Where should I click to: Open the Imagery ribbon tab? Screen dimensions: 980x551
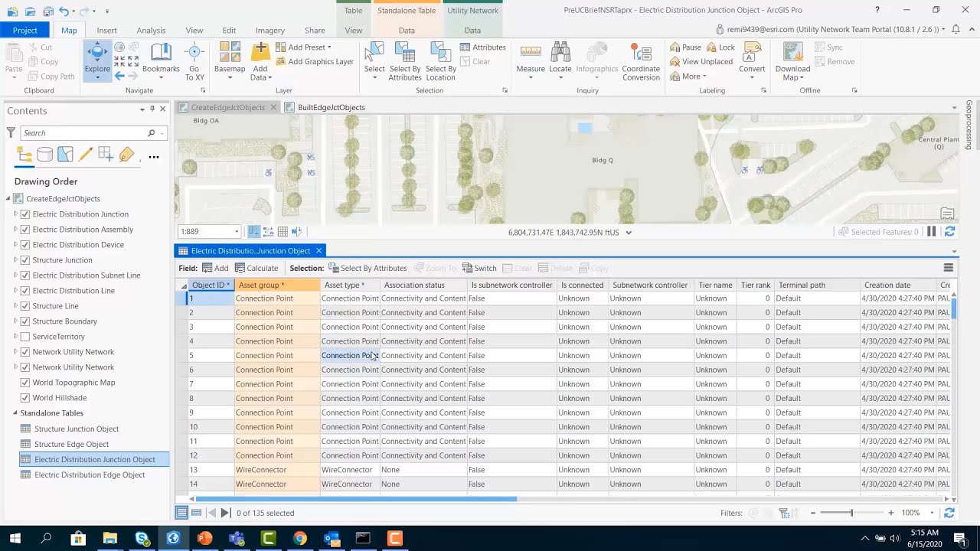pos(269,30)
